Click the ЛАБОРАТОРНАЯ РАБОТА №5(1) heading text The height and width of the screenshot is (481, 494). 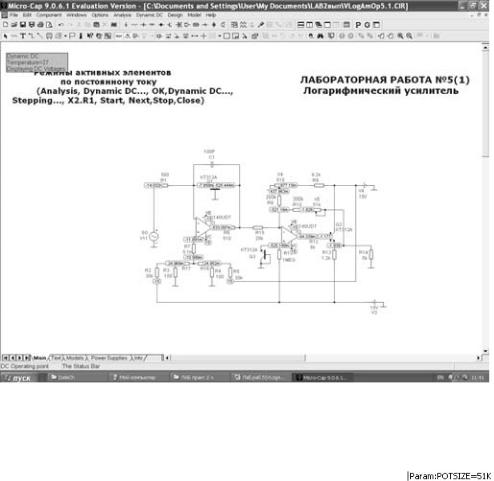pyautogui.click(x=385, y=80)
